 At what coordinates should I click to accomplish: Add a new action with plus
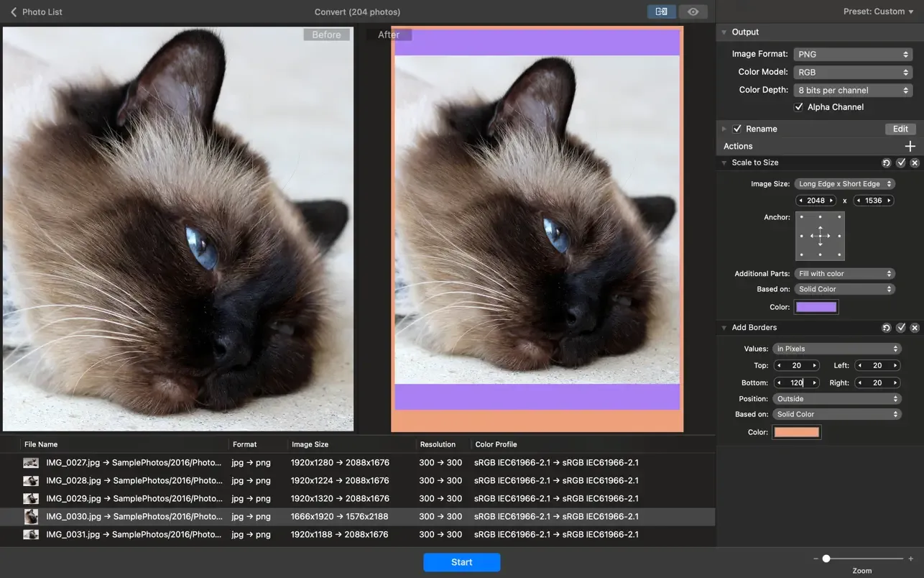(x=910, y=146)
